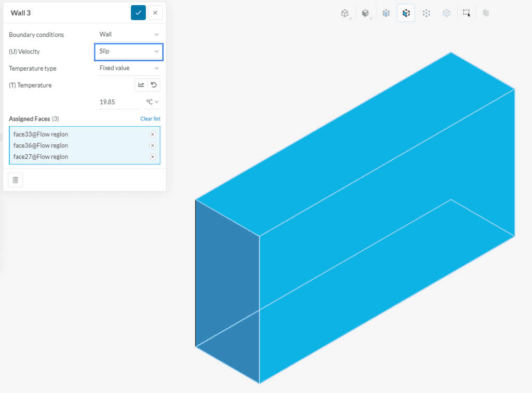Expand the Temperature type Fixed value dropdown
This screenshot has height=393, width=532.
pyautogui.click(x=128, y=67)
